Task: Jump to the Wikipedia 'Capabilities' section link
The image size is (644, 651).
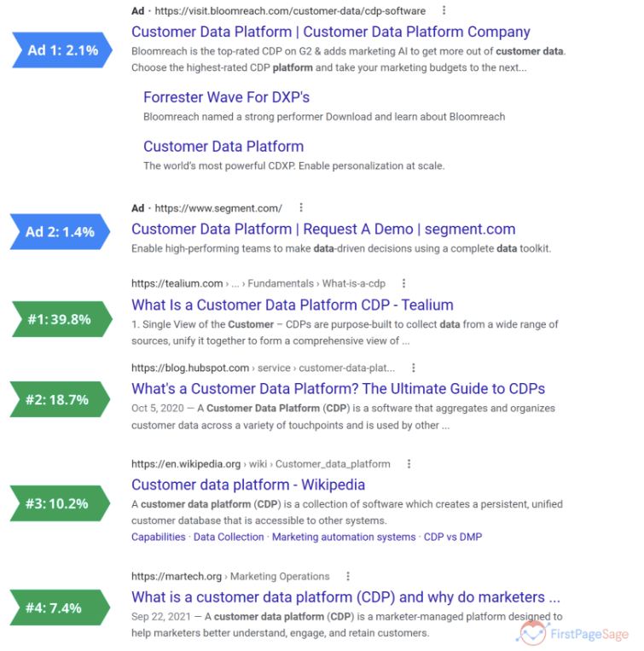Action: (x=158, y=538)
